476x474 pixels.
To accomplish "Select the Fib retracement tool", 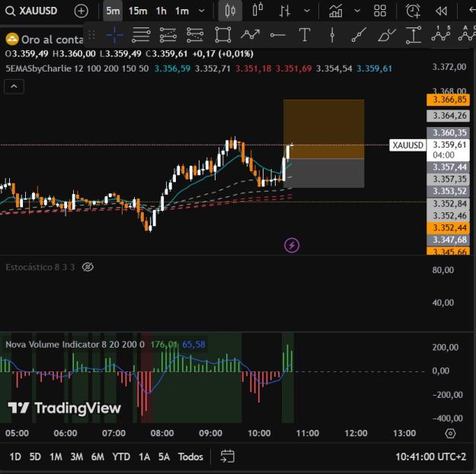I will [x=168, y=35].
